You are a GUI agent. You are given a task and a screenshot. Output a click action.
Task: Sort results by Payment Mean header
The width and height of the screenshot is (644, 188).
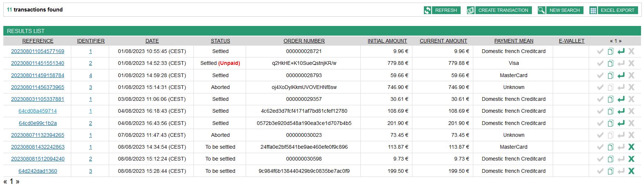coord(513,41)
